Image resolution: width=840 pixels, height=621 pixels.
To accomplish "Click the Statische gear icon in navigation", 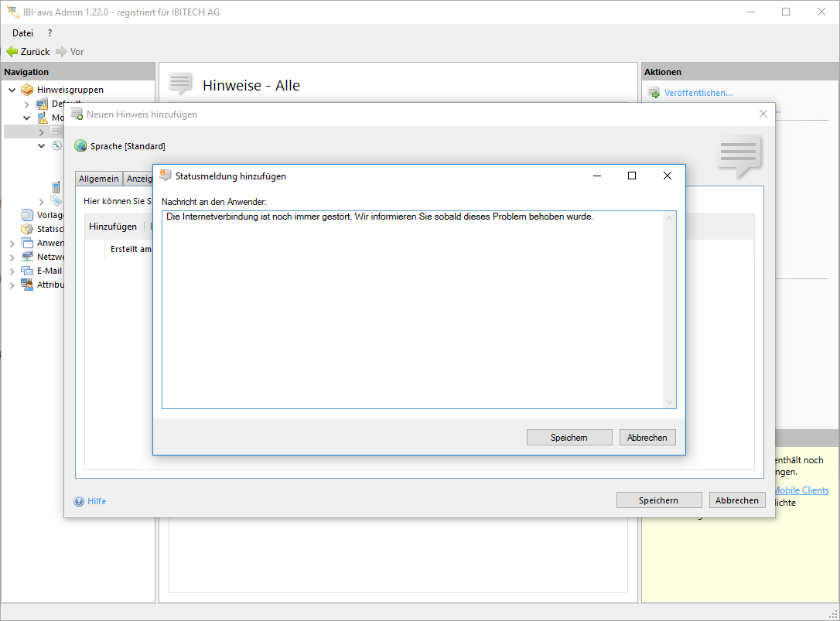I will pyautogui.click(x=27, y=229).
